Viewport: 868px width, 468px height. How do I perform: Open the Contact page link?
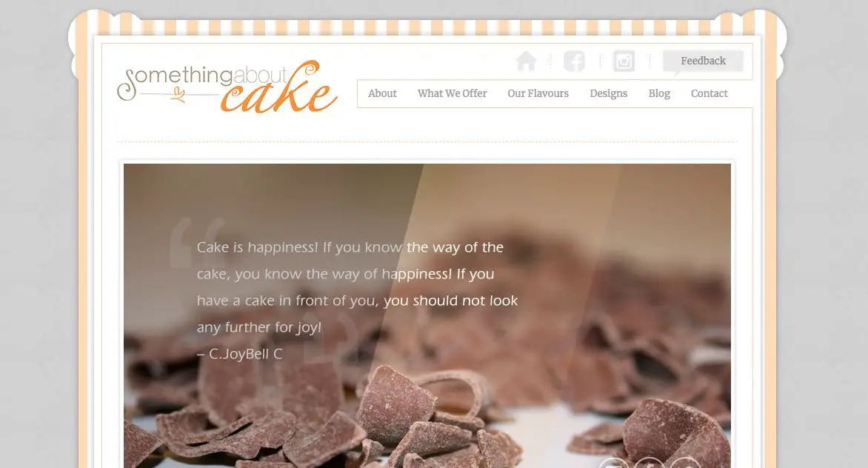tap(709, 93)
